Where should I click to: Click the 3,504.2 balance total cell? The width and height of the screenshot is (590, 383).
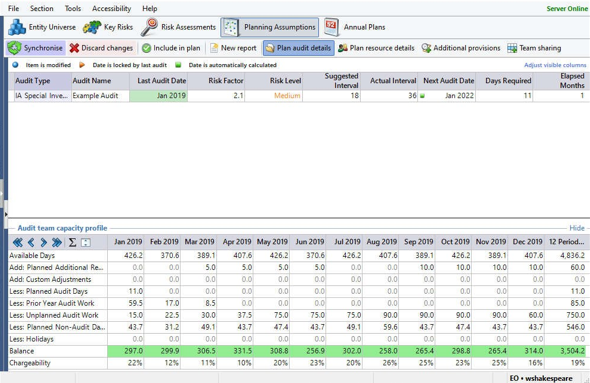point(566,351)
